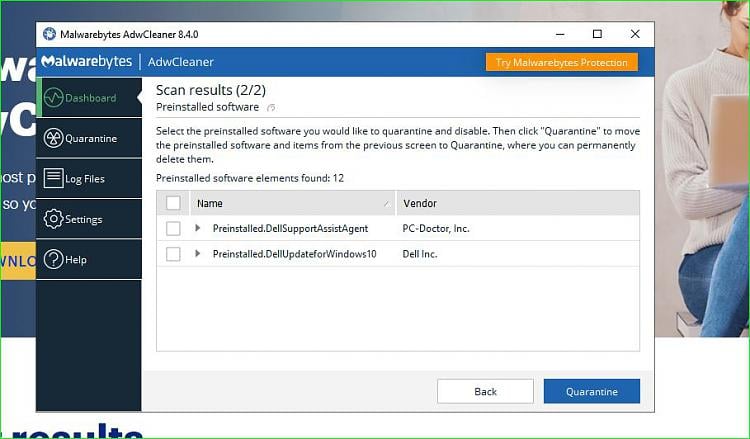Image resolution: width=750 pixels, height=439 pixels.
Task: Tick the select-all checkbox in table header
Action: click(x=173, y=203)
